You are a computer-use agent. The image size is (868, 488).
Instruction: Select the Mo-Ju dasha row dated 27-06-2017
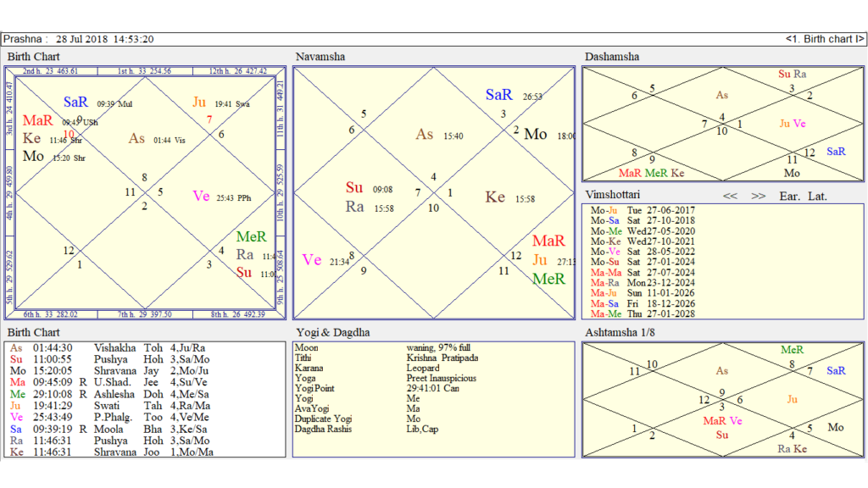point(643,210)
